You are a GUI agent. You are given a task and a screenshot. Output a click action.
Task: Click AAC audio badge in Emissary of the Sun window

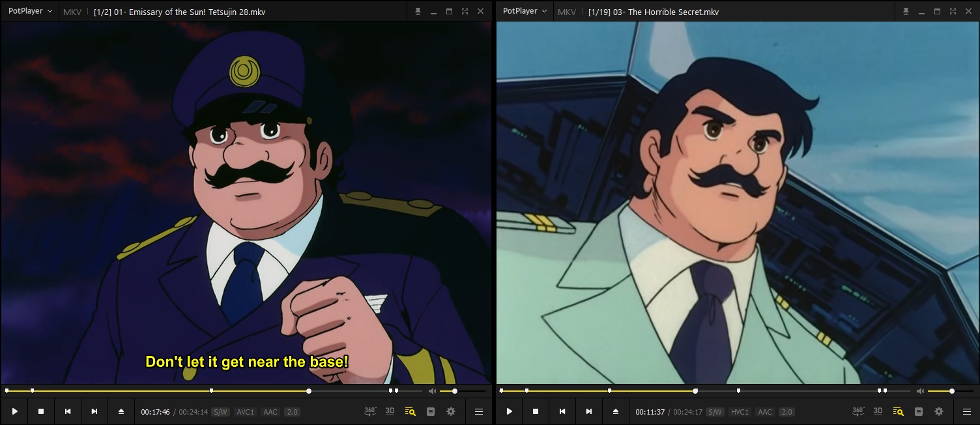[x=270, y=412]
